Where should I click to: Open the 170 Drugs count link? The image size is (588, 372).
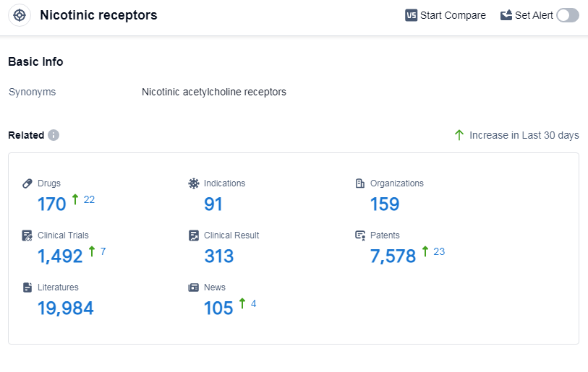(52, 204)
